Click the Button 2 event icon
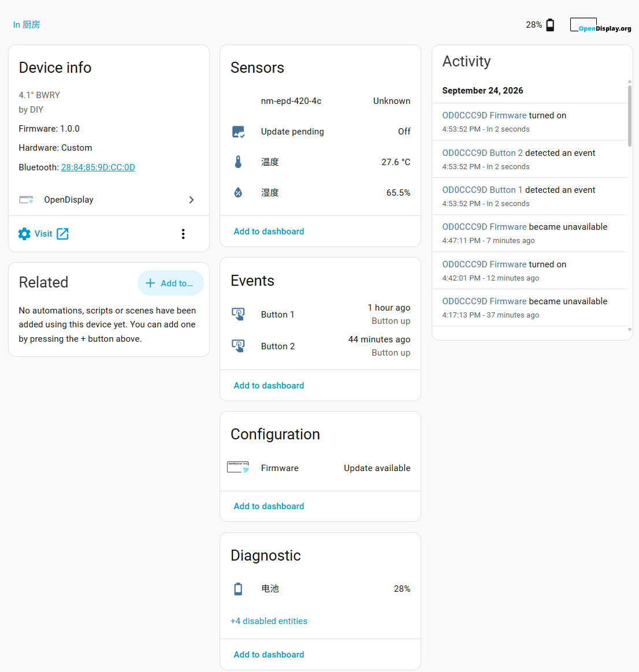This screenshot has width=639, height=672. tap(238, 346)
